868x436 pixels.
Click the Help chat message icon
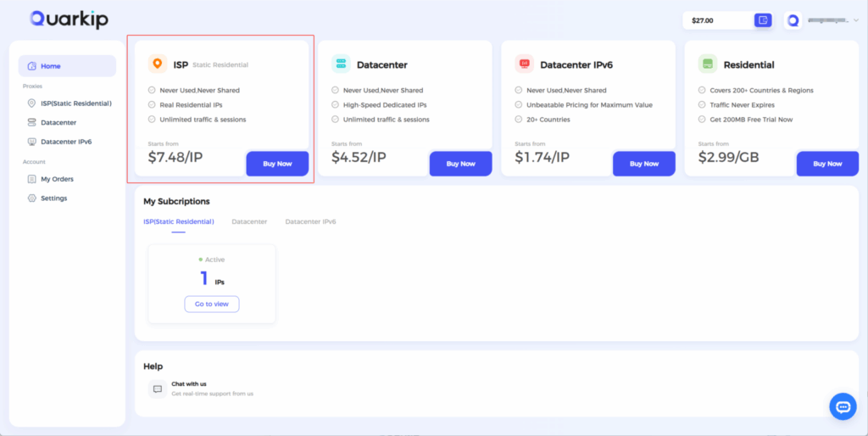click(157, 388)
